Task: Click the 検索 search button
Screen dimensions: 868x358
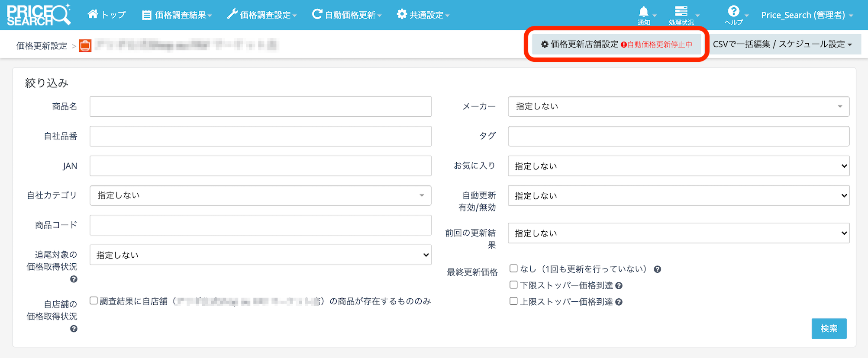Action: tap(829, 329)
